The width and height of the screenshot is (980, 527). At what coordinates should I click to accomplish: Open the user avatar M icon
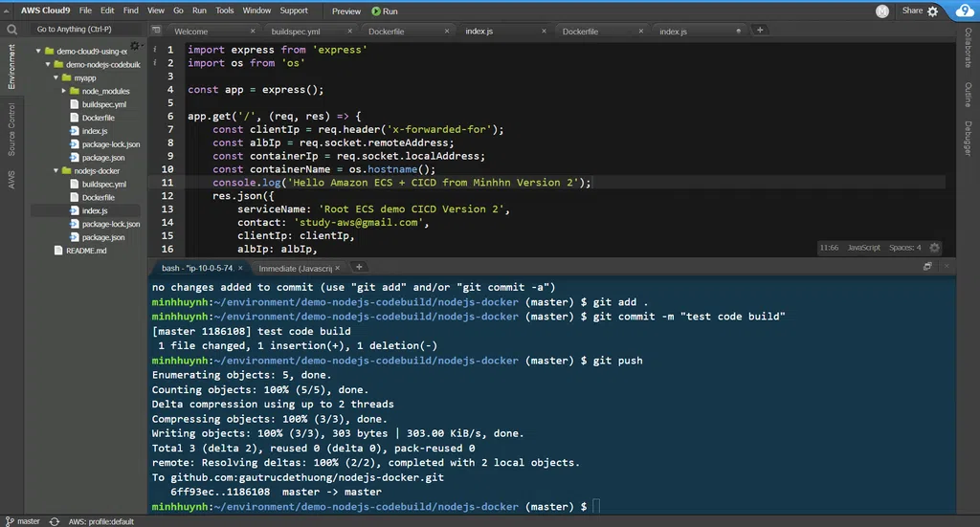[x=881, y=11]
